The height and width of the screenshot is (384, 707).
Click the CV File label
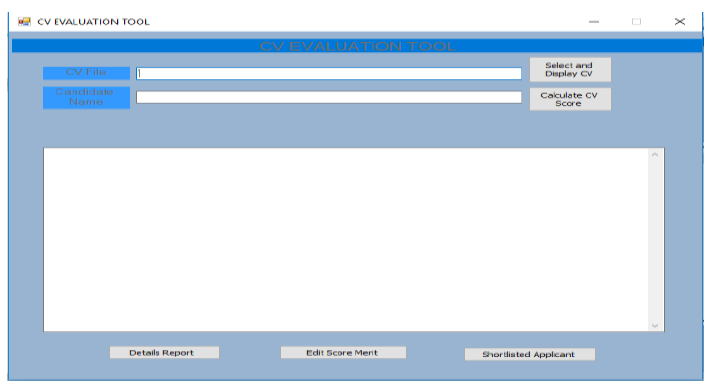(86, 73)
